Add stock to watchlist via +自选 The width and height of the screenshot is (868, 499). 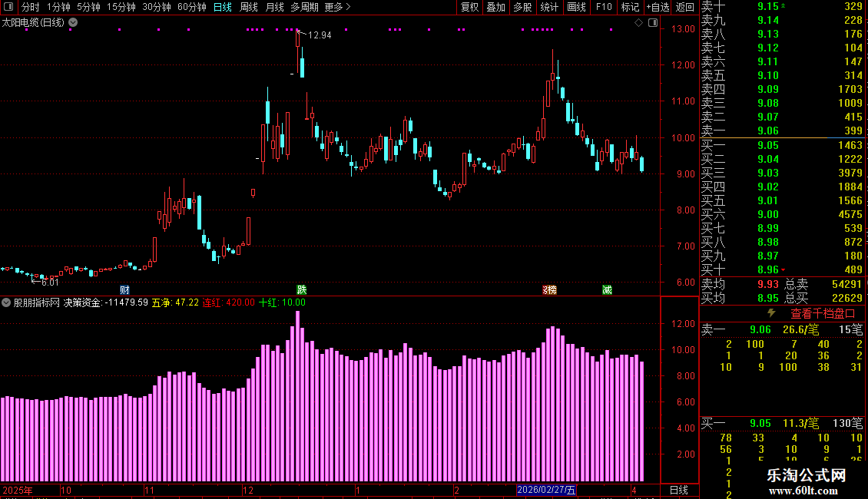click(x=658, y=7)
